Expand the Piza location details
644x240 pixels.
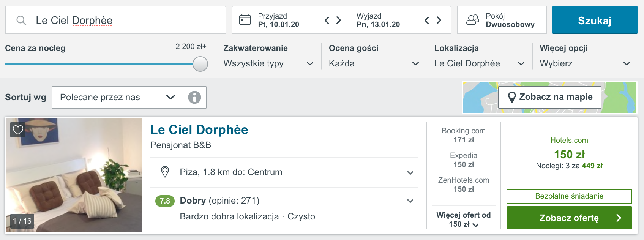coord(410,172)
